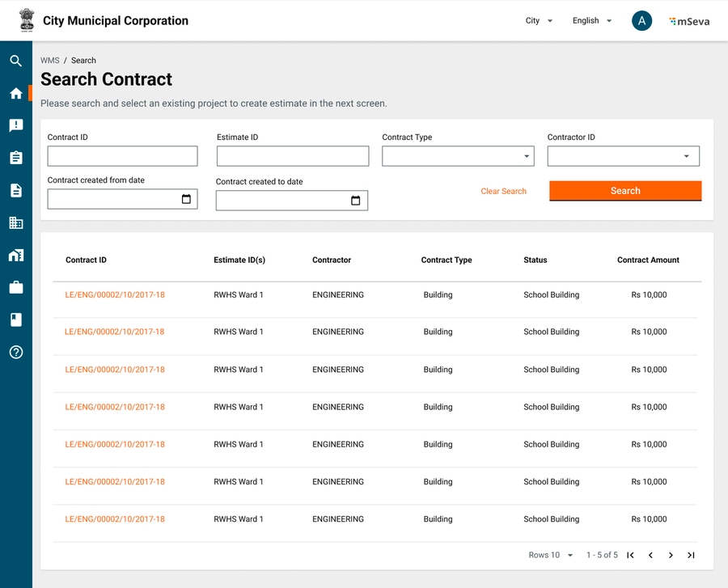Screen dimensions: 728x588
Task: Click the search icon in the sidebar
Action: pos(15,61)
